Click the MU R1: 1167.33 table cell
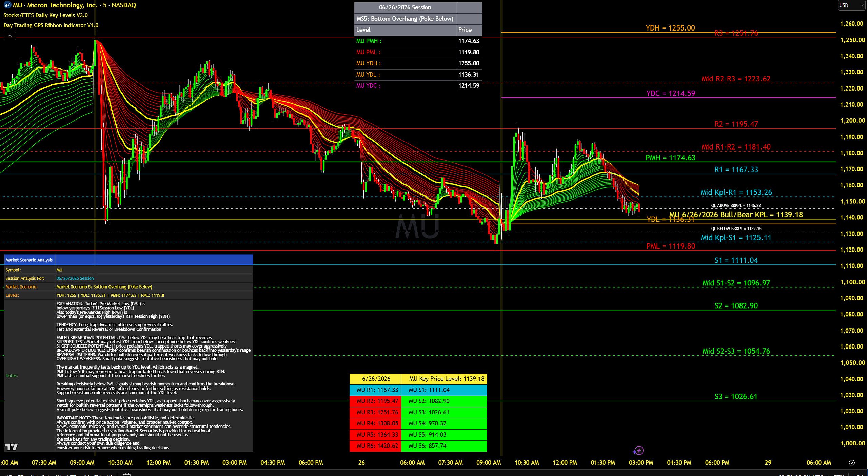This screenshot has height=476, width=868. coord(375,390)
